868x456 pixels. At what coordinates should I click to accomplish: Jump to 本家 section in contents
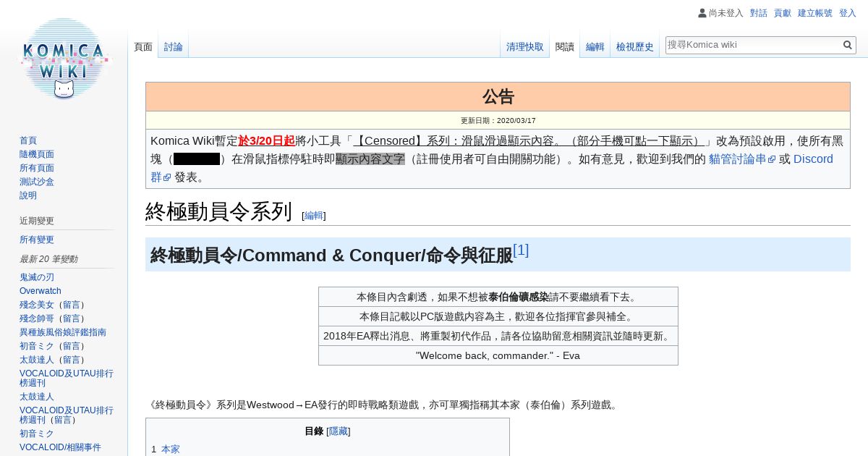pos(171,449)
